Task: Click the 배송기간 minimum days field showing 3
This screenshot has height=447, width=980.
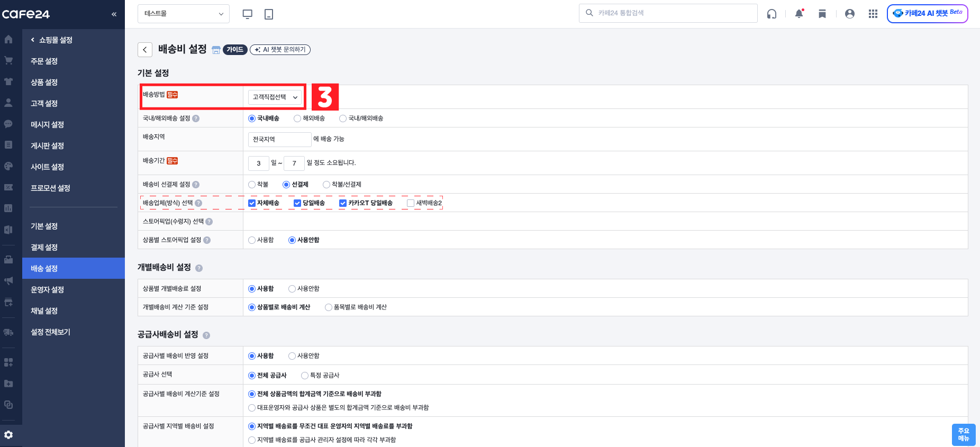Action: point(259,163)
